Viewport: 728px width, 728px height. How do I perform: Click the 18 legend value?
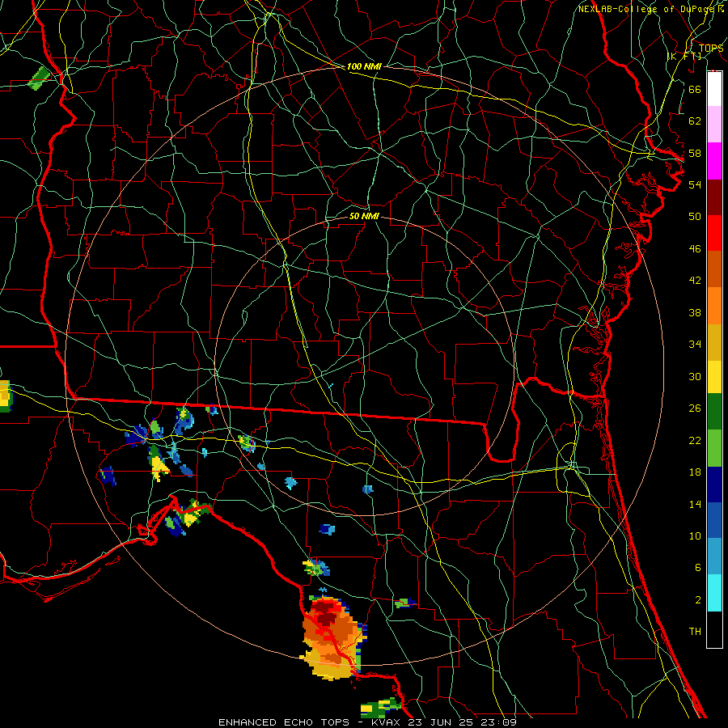pyautogui.click(x=695, y=472)
